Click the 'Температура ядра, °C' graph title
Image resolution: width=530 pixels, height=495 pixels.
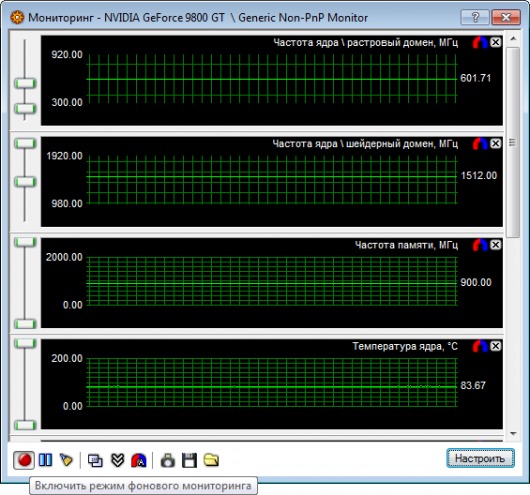point(405,346)
